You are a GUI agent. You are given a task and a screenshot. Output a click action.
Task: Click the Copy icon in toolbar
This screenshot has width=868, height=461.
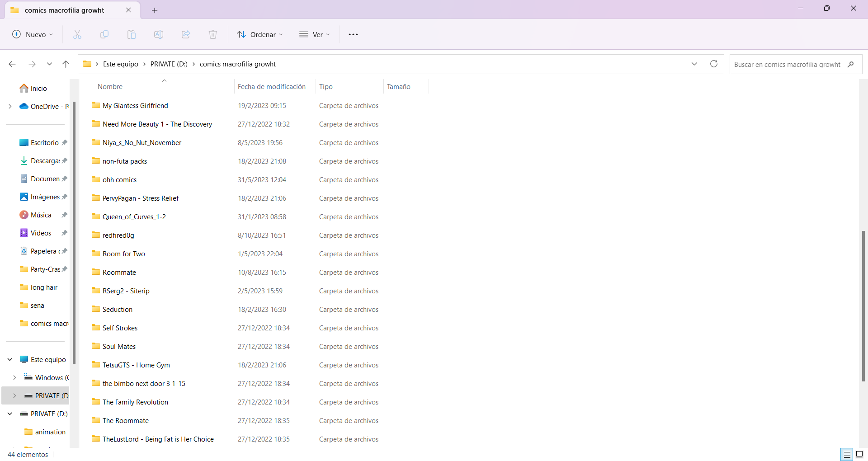[104, 34]
